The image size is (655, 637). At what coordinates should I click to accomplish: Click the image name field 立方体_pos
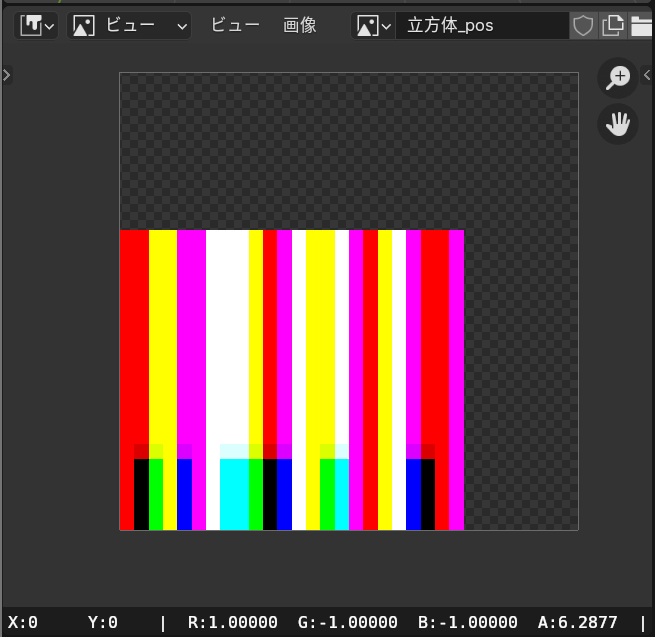click(x=482, y=26)
